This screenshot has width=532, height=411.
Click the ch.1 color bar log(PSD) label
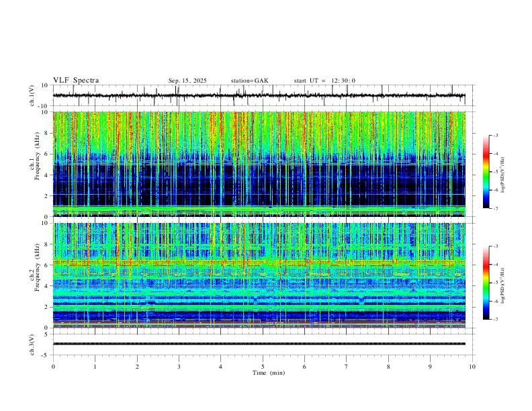coord(502,175)
